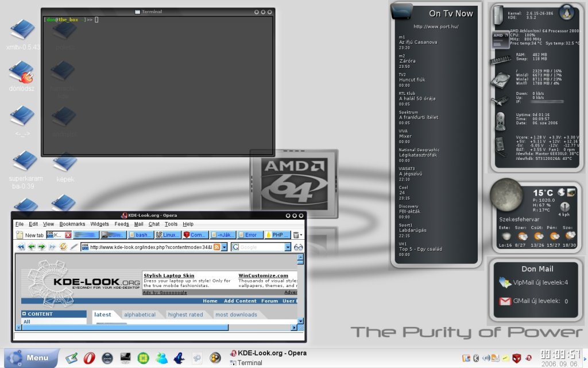Click the notepad pencil launcher on the panel

(x=72, y=358)
